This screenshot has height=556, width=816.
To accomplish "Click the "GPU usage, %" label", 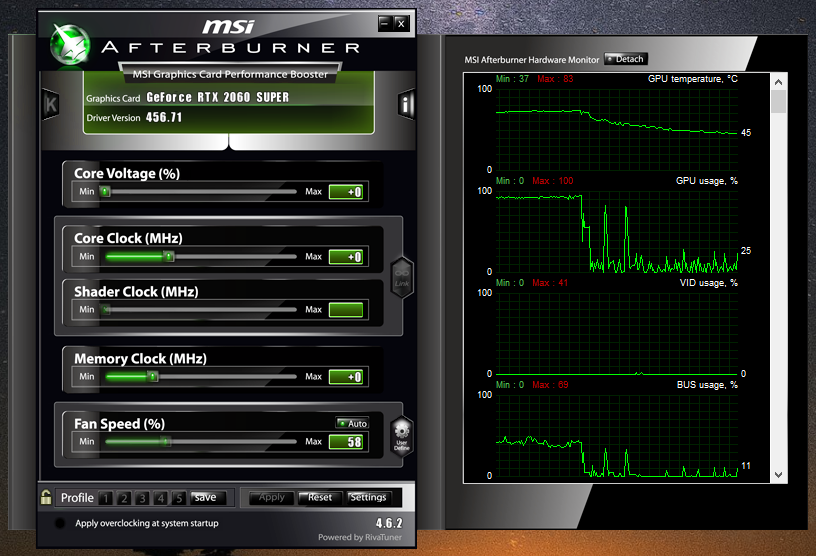I will click(707, 181).
